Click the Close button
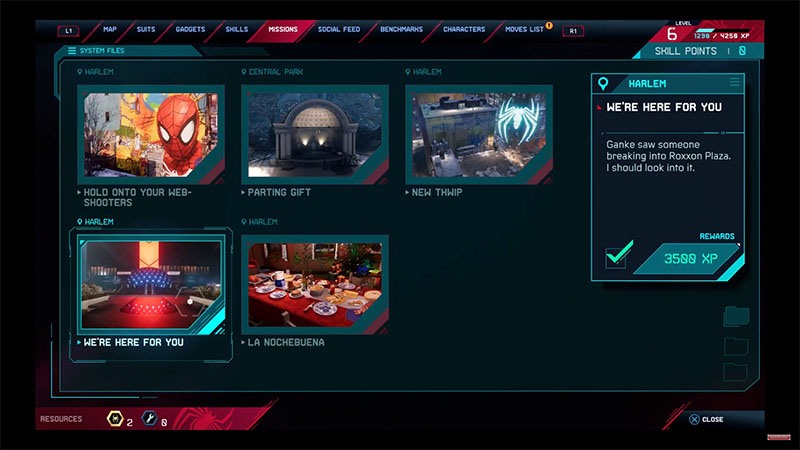 pos(706,419)
